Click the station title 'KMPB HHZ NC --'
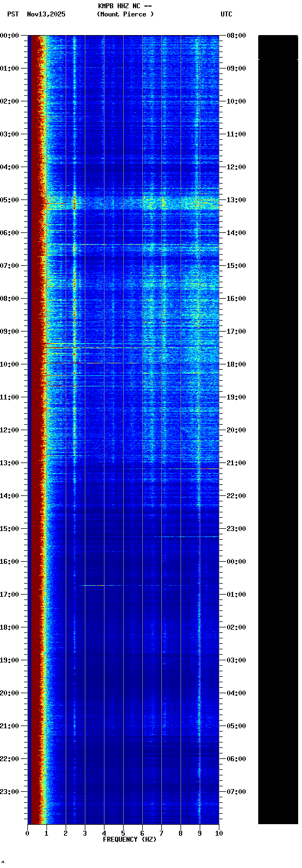Viewport: 302px width, 868px height. (125, 6)
